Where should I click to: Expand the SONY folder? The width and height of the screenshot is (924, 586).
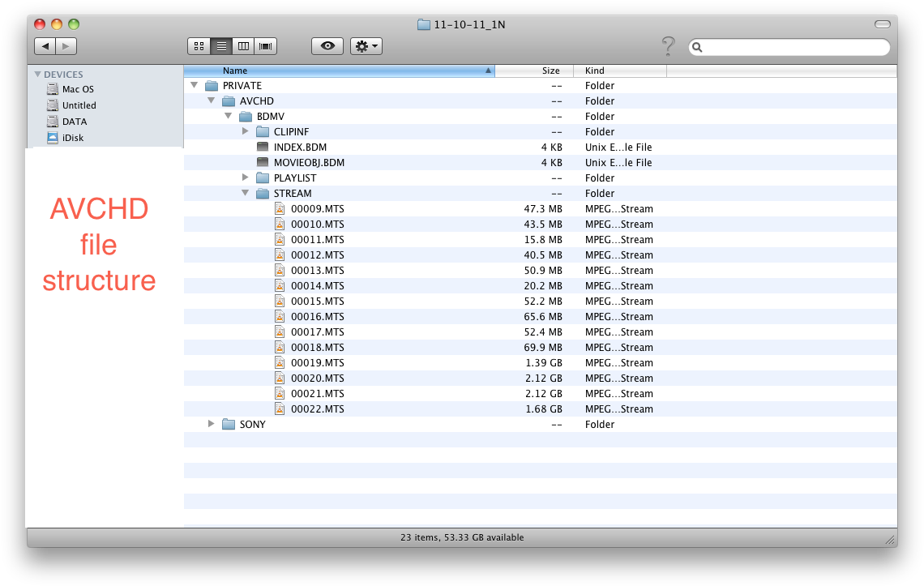click(x=211, y=424)
